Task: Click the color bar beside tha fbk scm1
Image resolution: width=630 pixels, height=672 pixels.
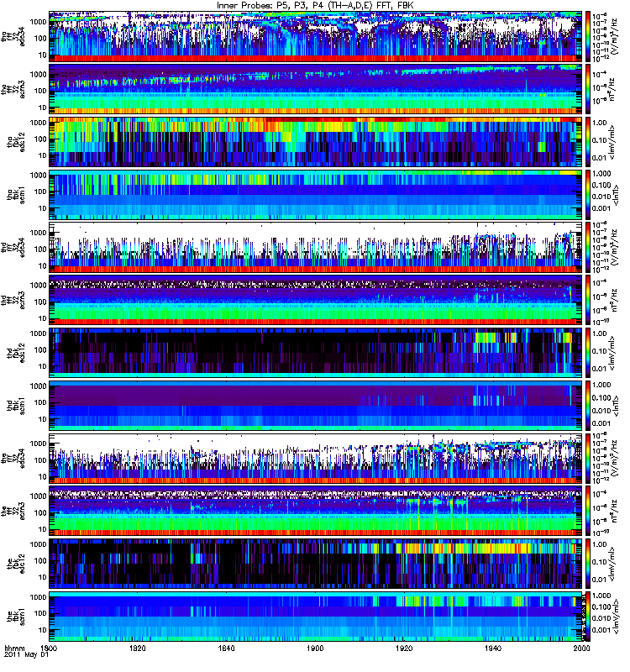Action: coord(588,195)
